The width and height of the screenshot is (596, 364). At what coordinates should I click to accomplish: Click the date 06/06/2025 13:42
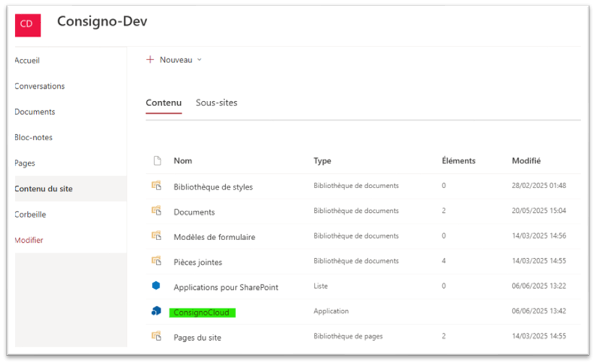coord(538,311)
